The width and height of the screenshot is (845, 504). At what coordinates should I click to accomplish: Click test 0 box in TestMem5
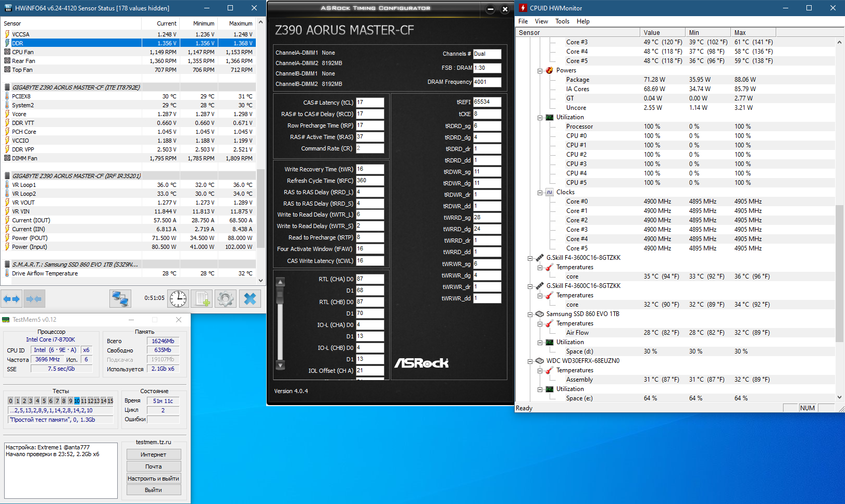point(11,401)
